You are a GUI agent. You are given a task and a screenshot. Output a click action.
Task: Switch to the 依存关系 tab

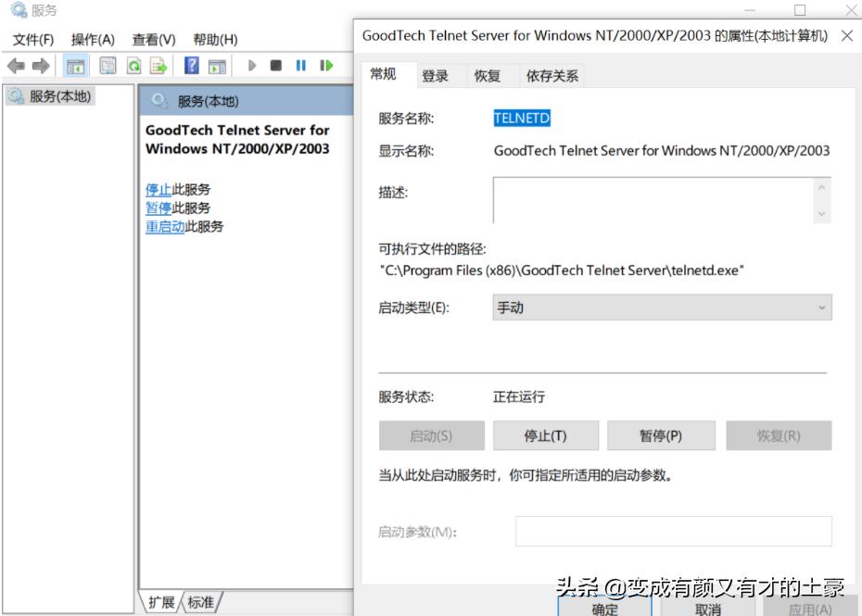click(551, 75)
